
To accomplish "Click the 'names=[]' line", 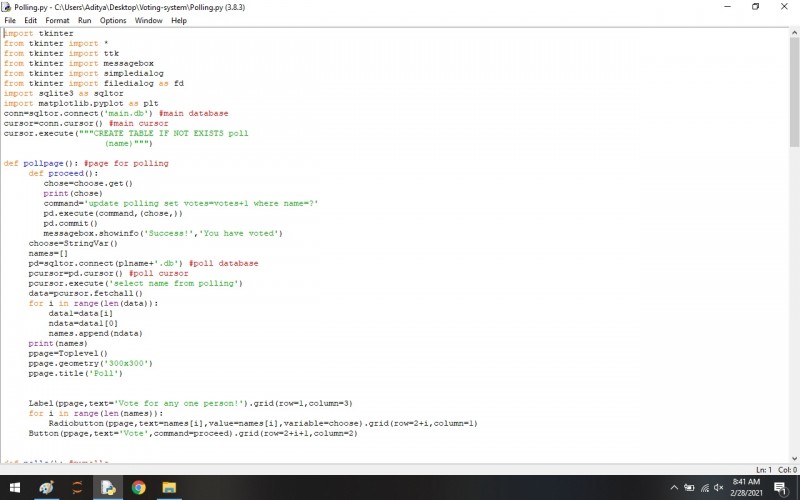I will pos(48,253).
